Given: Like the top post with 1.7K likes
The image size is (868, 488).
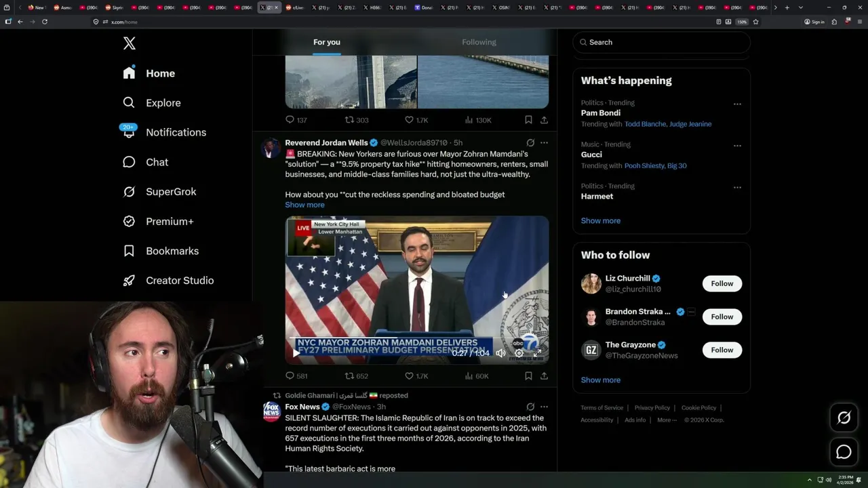Looking at the screenshot, I should [416, 120].
